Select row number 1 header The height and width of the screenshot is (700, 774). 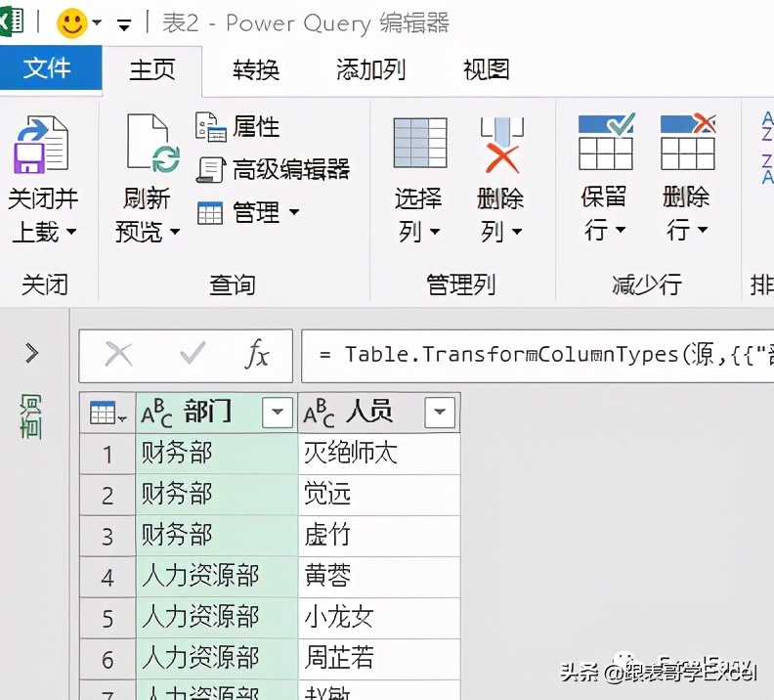[107, 455]
